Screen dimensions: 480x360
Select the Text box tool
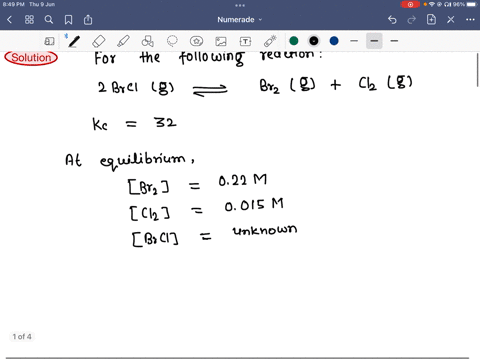[x=245, y=41]
